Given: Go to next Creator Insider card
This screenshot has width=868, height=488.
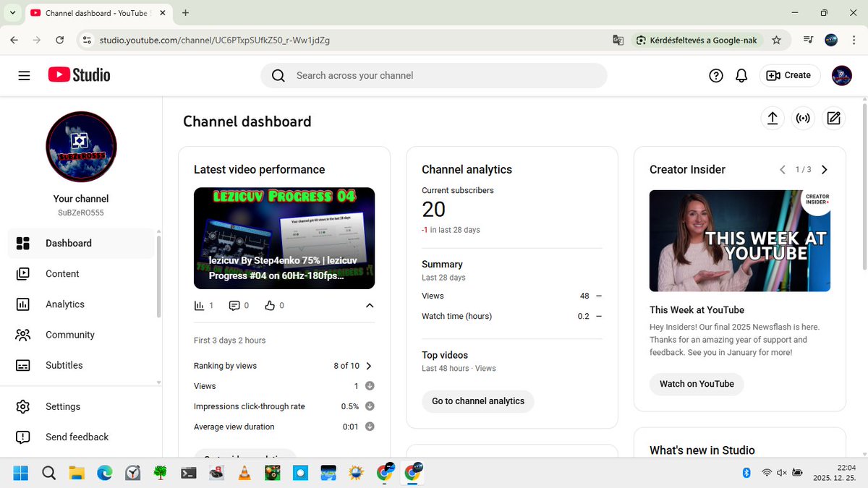Looking at the screenshot, I should [824, 170].
